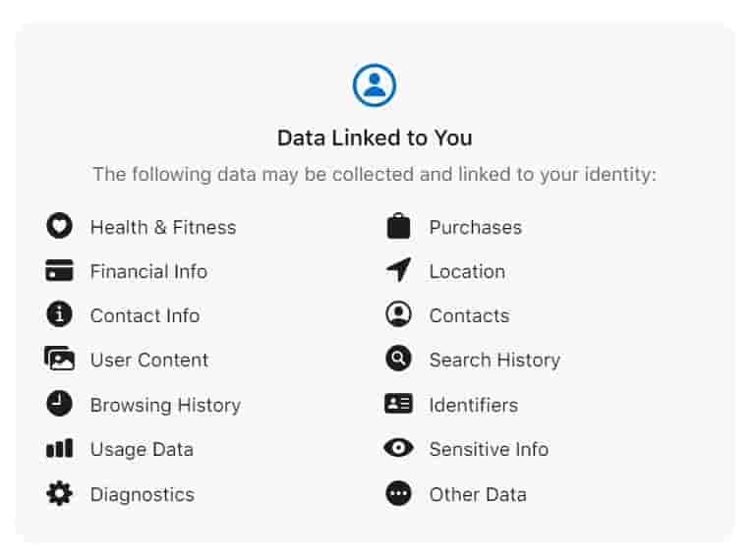The width and height of the screenshot is (753, 560).
Task: Click the Sensitive Info eye icon
Action: 398,449
